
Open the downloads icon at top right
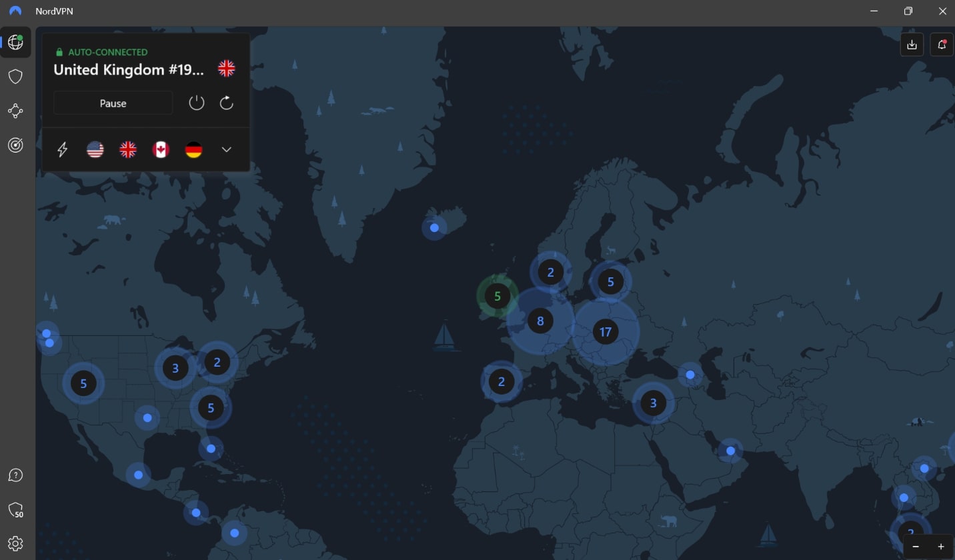912,45
